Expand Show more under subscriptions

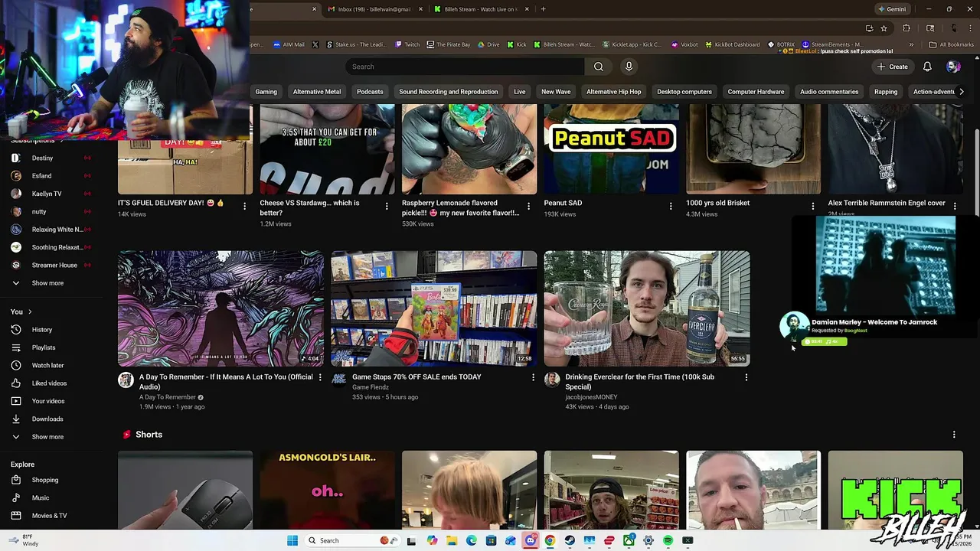coord(51,283)
